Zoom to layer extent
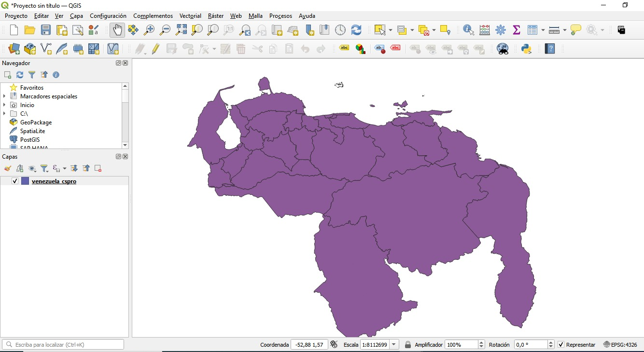The height and width of the screenshot is (352, 644). (x=213, y=30)
